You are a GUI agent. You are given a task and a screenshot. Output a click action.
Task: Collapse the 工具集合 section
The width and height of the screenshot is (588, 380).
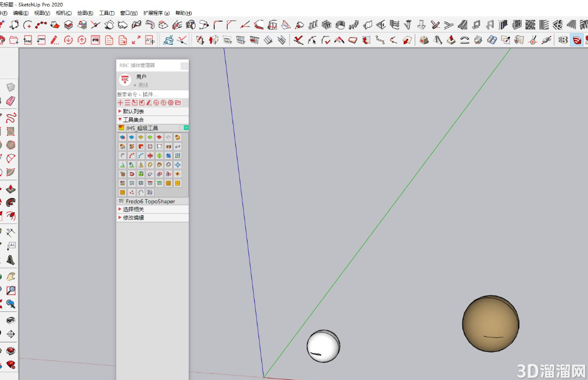153,119
